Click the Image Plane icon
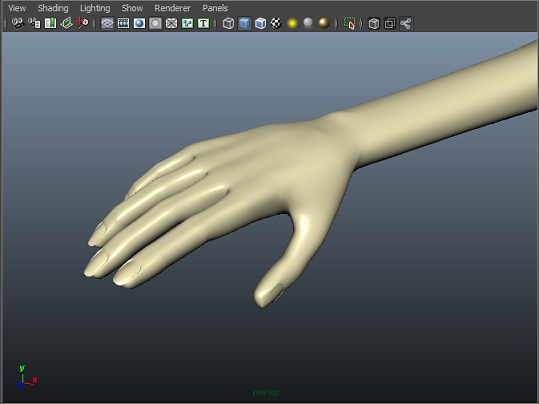Viewport: 539px width, 404px height. tap(66, 23)
